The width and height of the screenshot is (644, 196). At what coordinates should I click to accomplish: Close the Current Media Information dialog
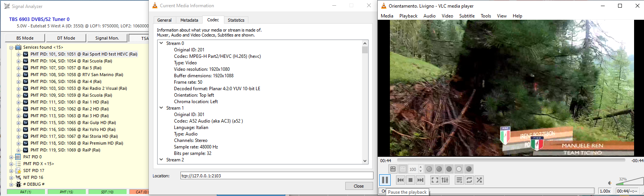(359, 186)
